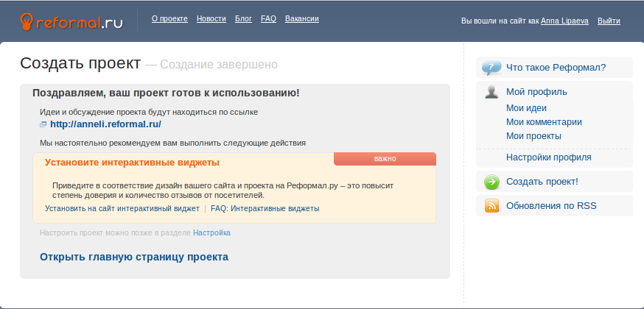This screenshot has width=644, height=309.
Task: Go to the Блог page
Action: (x=243, y=18)
